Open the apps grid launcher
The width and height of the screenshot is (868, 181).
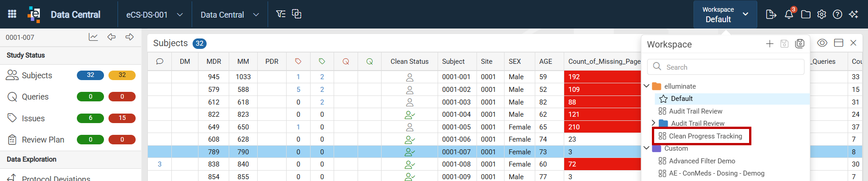pos(12,14)
